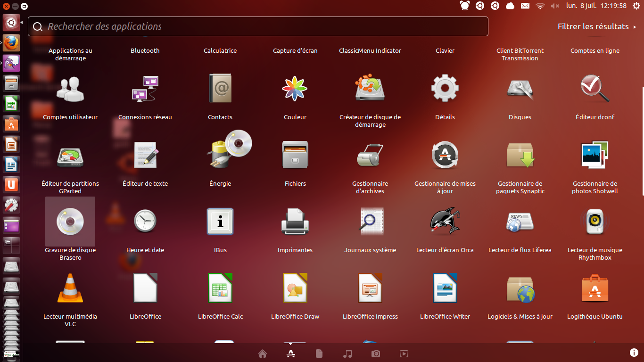Click the Capture d'écran label
The height and width of the screenshot is (362, 644).
click(295, 50)
